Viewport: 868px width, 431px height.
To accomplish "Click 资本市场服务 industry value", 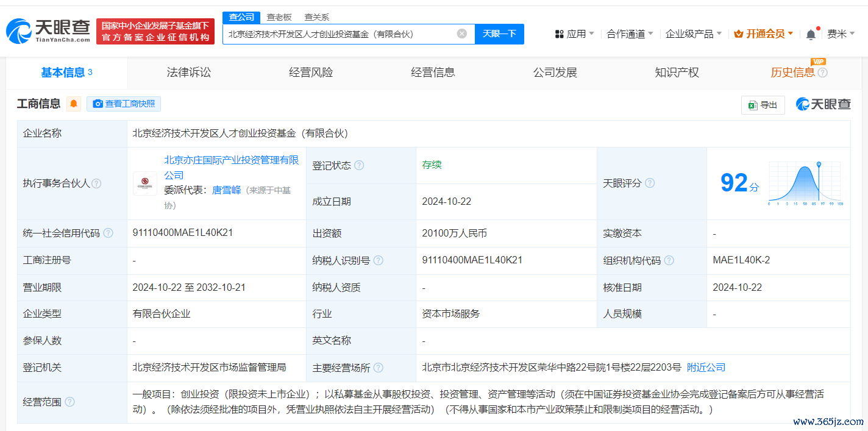I will 450,314.
